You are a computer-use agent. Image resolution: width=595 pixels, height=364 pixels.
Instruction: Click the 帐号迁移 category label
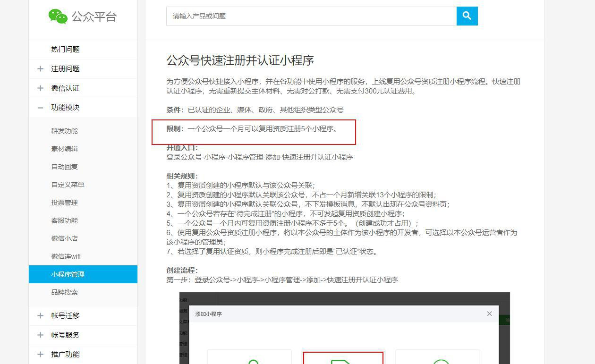(65, 316)
